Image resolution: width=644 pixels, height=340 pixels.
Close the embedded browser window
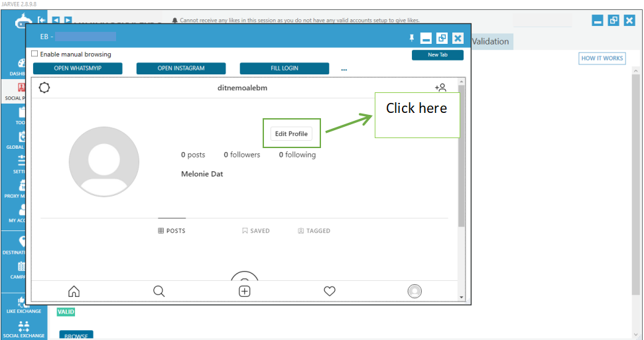point(458,39)
